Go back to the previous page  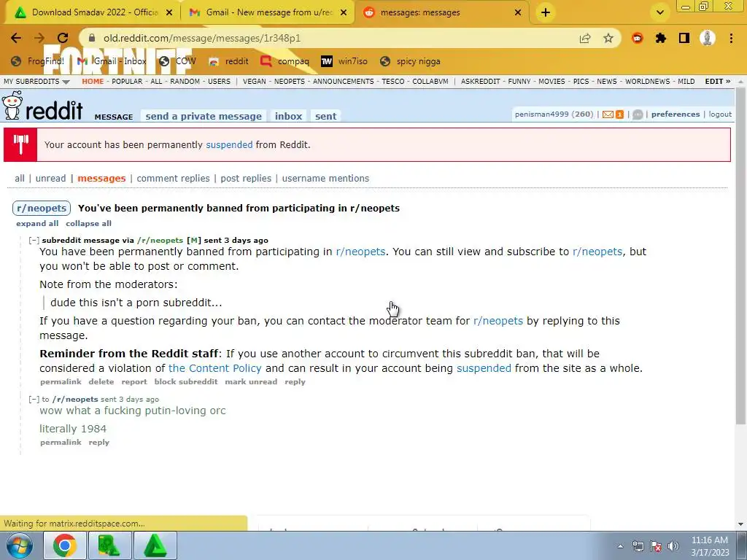[x=16, y=38]
